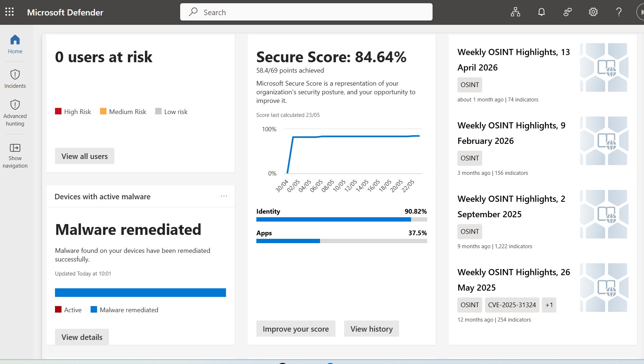Click the Microsoft Defender title
644x364 pixels.
65,12
